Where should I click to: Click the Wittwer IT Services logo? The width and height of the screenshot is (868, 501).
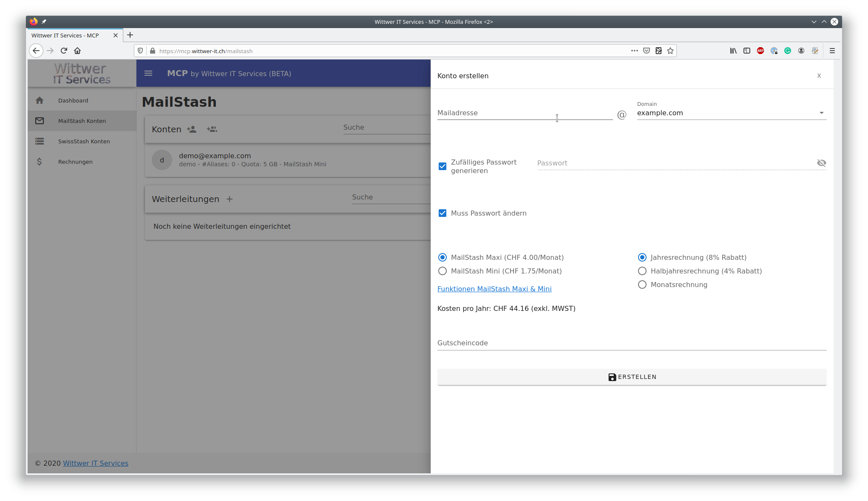click(82, 74)
